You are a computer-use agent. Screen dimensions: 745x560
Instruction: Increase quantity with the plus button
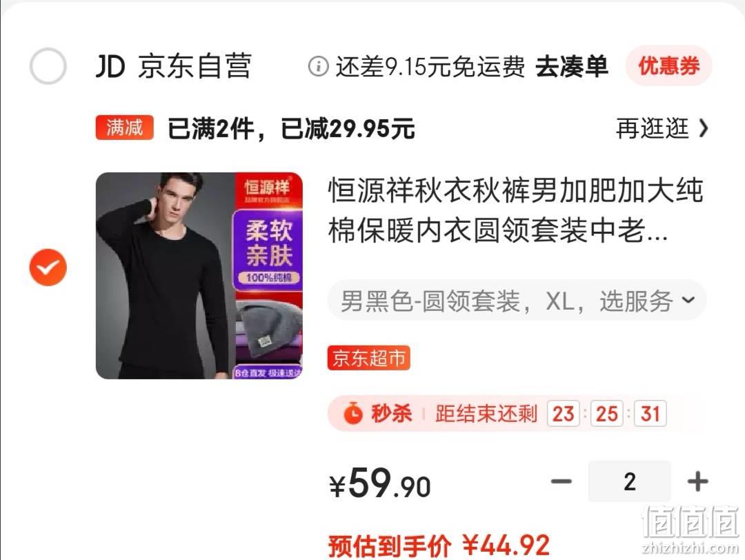pyautogui.click(x=697, y=481)
